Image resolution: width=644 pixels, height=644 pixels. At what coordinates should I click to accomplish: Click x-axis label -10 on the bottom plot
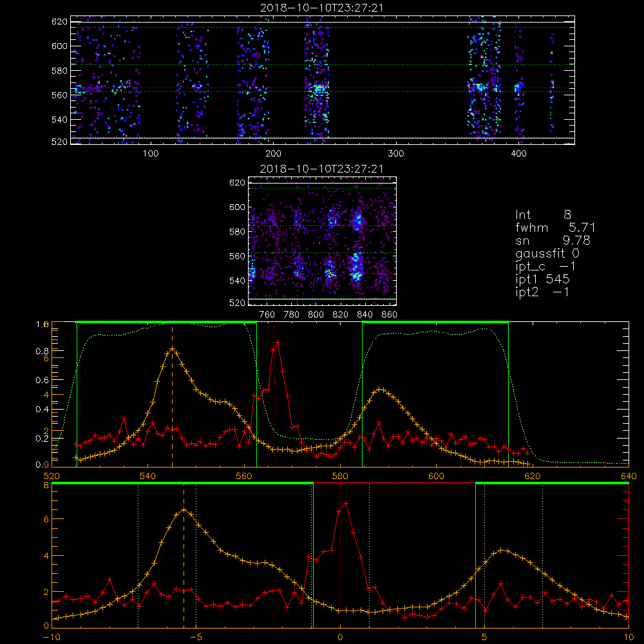pos(52,638)
